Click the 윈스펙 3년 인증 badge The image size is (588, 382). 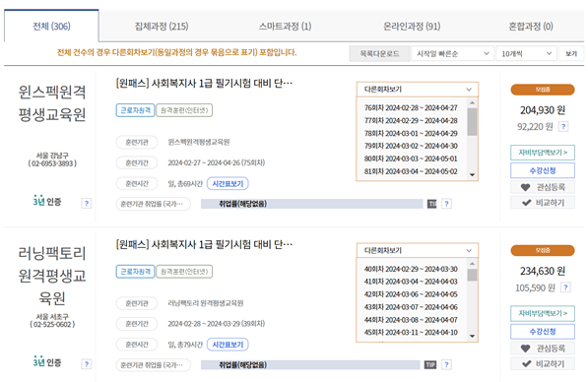coord(47,201)
